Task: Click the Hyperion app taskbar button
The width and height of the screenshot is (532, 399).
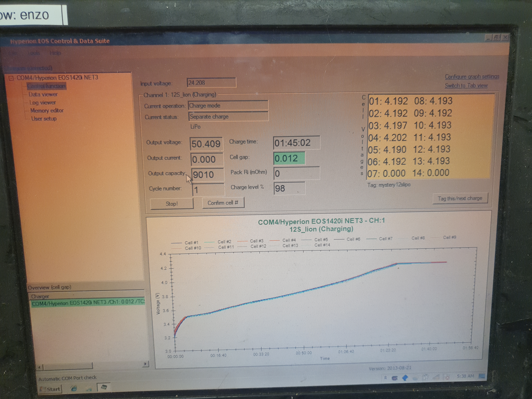Action: coord(104,387)
